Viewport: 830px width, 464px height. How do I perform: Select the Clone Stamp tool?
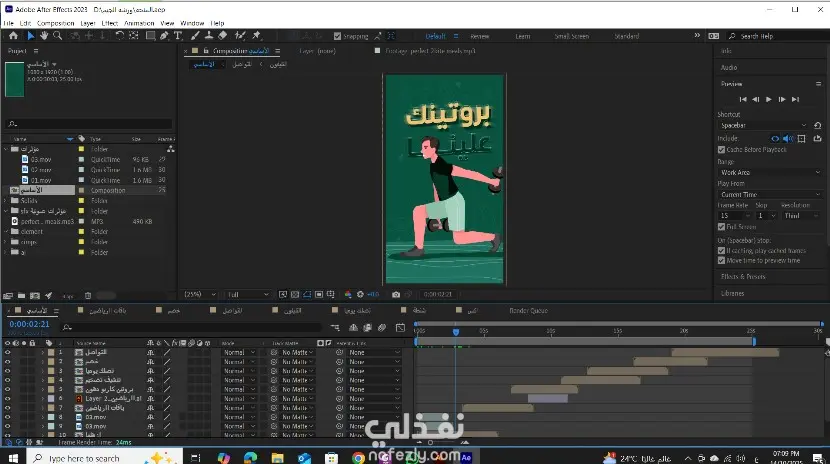coord(209,35)
